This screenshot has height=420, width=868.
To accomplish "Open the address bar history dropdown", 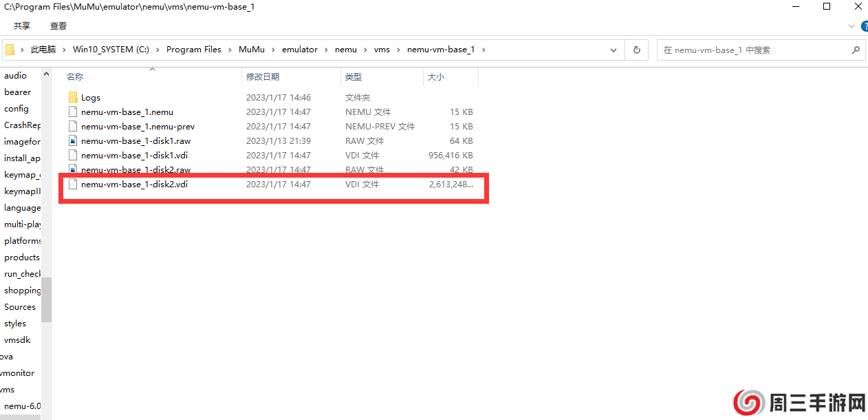I will 614,50.
